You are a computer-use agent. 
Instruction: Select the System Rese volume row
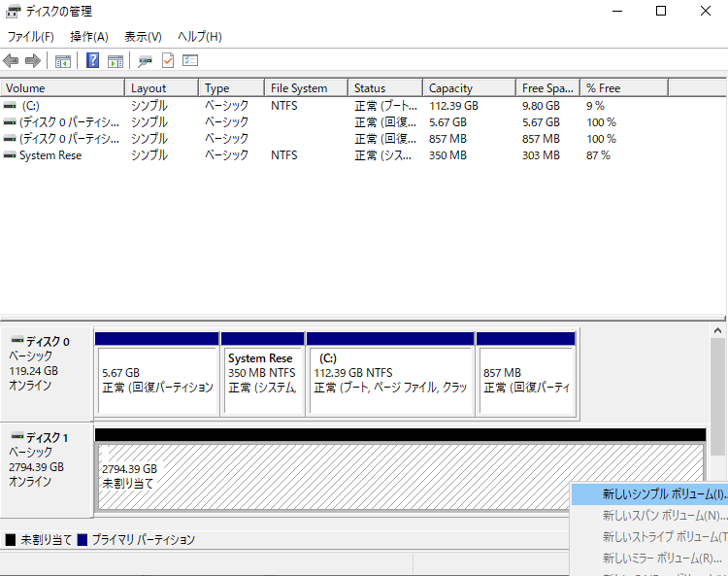coord(50,155)
